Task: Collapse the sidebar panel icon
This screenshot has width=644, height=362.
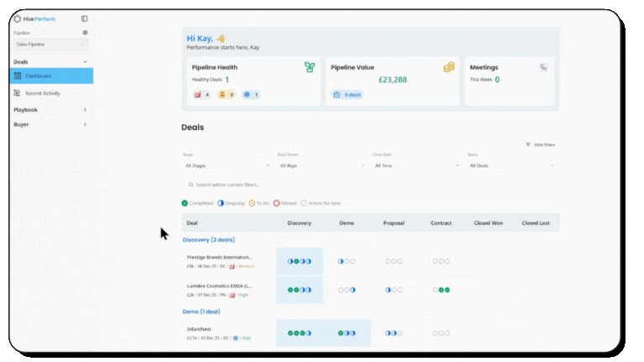Action: (x=84, y=18)
